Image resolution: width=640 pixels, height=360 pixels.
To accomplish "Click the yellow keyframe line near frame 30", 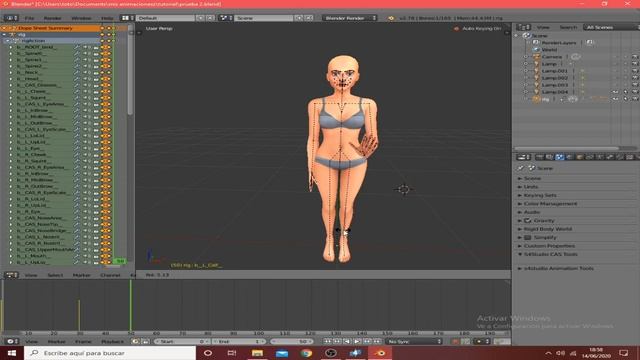I will pyautogui.click(x=79, y=315).
